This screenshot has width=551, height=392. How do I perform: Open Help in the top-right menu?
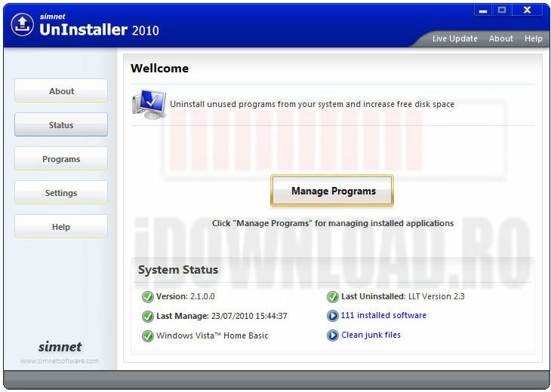tap(534, 38)
